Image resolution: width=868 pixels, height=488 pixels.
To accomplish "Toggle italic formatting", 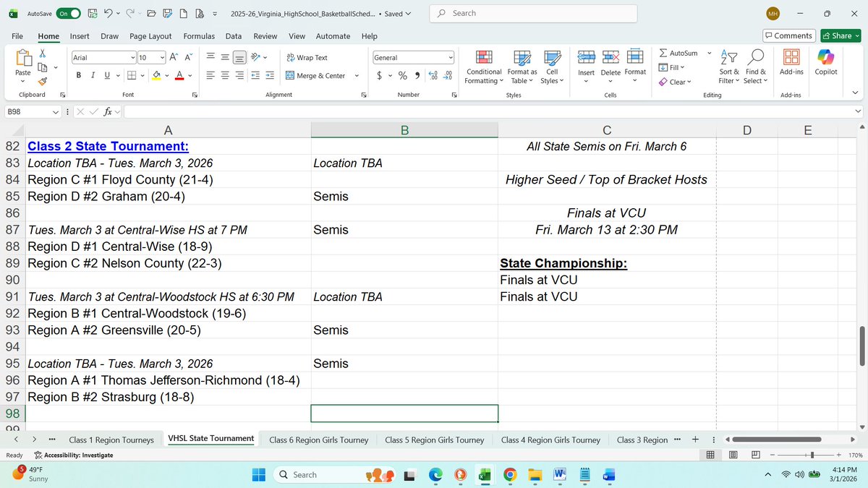I will 92,75.
